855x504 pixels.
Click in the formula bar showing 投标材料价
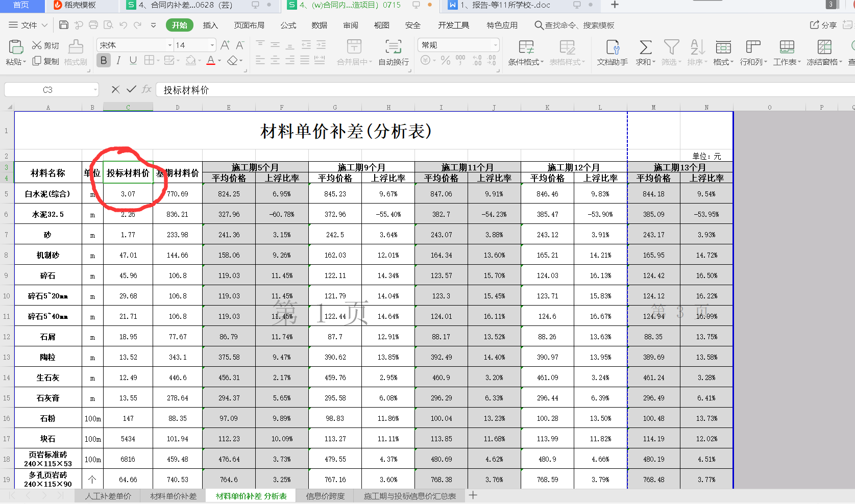pyautogui.click(x=505, y=90)
